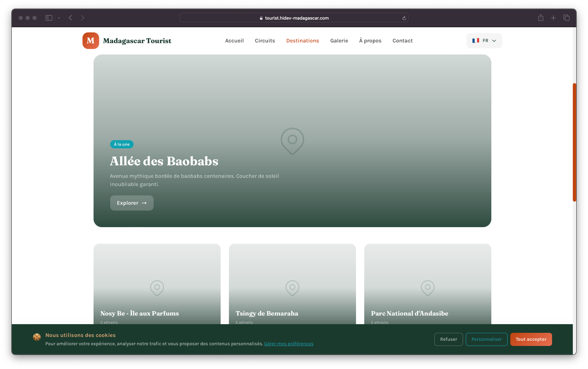Accept all cookies with Tout accepter
The height and width of the screenshot is (369, 588).
[531, 339]
